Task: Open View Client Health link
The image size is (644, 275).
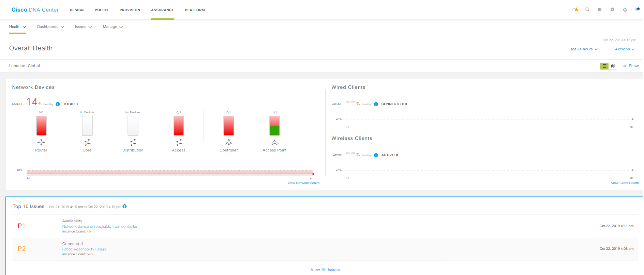Action: 625,183
